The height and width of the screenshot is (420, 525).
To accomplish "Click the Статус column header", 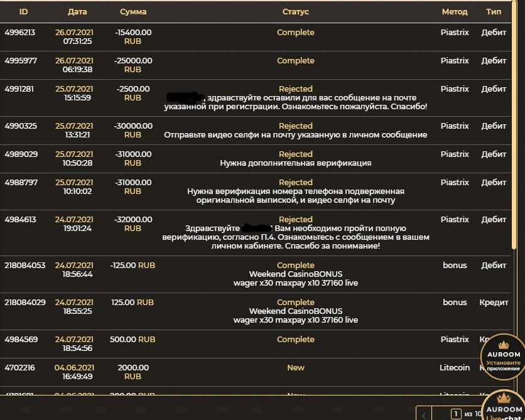I will 295,12.
